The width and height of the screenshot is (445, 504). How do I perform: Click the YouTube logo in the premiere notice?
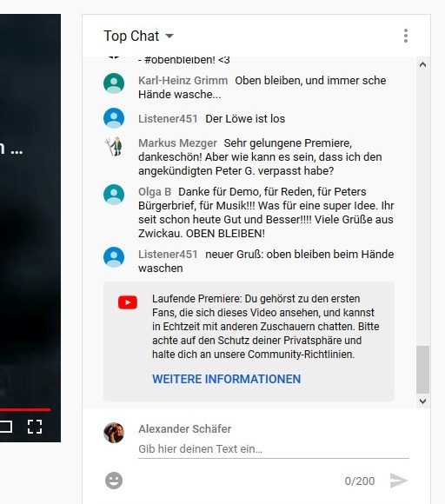[x=128, y=302]
